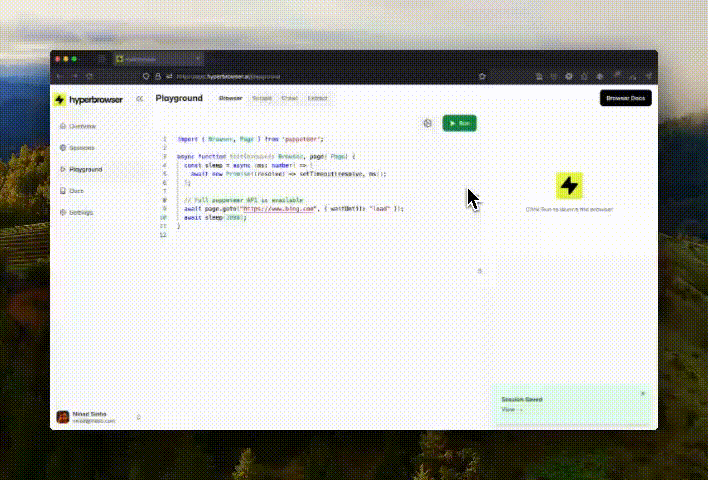Switch to the Extract tab

(x=317, y=98)
